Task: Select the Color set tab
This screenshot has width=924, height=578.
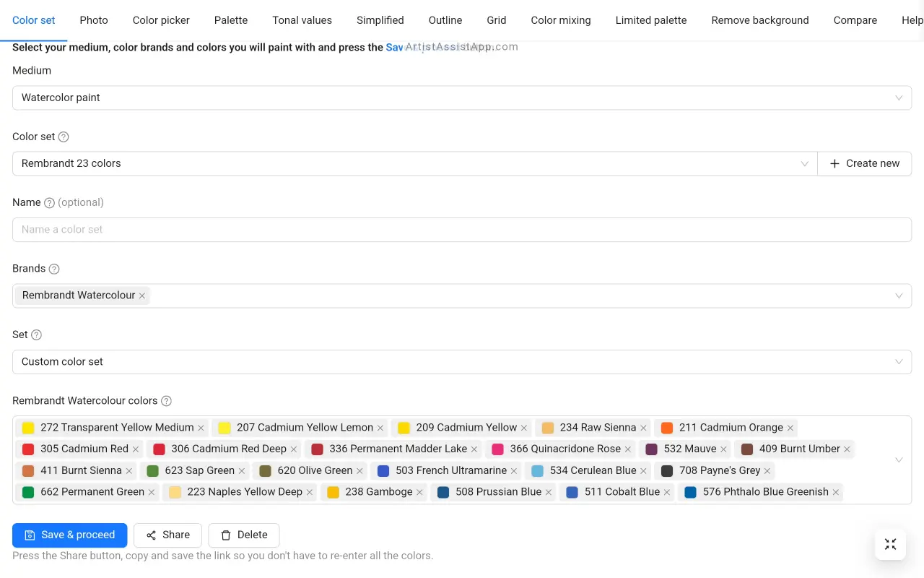Action: 34,20
